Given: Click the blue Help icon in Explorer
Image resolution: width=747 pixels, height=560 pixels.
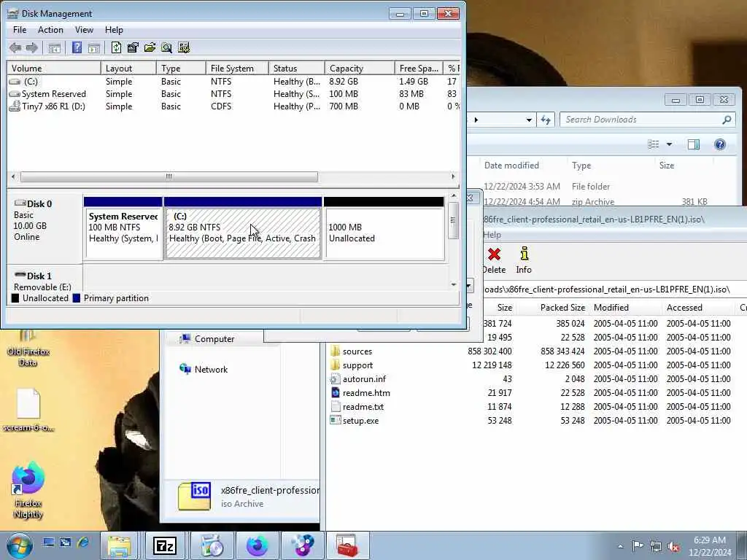Looking at the screenshot, I should click(720, 144).
